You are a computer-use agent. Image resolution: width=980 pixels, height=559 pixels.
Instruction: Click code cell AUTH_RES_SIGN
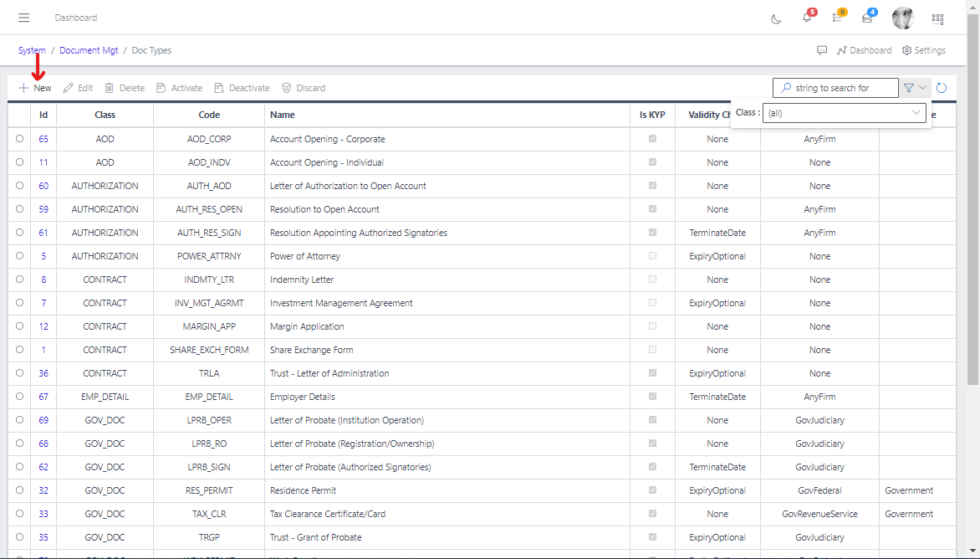pyautogui.click(x=209, y=233)
